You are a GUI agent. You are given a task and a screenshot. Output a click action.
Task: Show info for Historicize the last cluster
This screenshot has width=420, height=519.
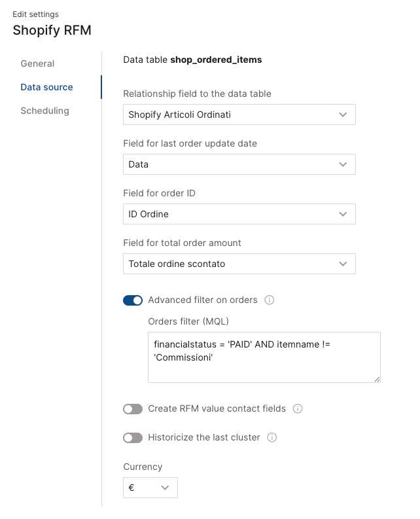click(x=272, y=438)
